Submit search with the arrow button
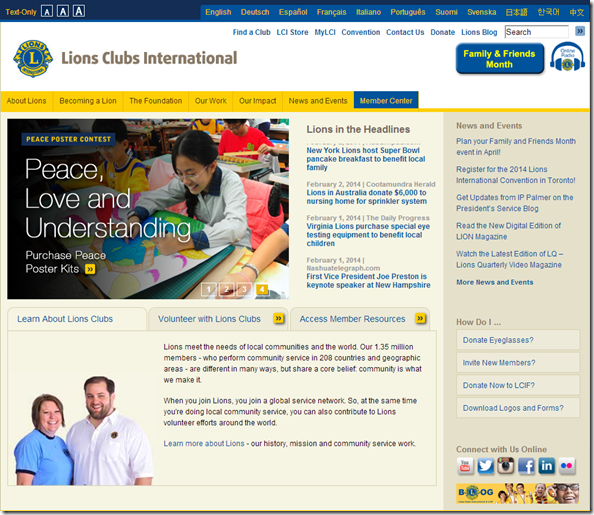The height and width of the screenshot is (515, 594). tap(580, 31)
